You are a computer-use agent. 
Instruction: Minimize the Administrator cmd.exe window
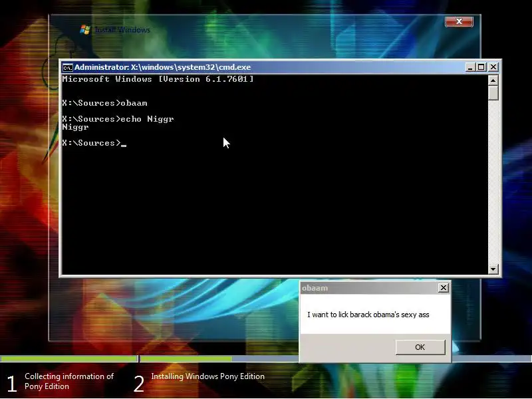coord(470,67)
